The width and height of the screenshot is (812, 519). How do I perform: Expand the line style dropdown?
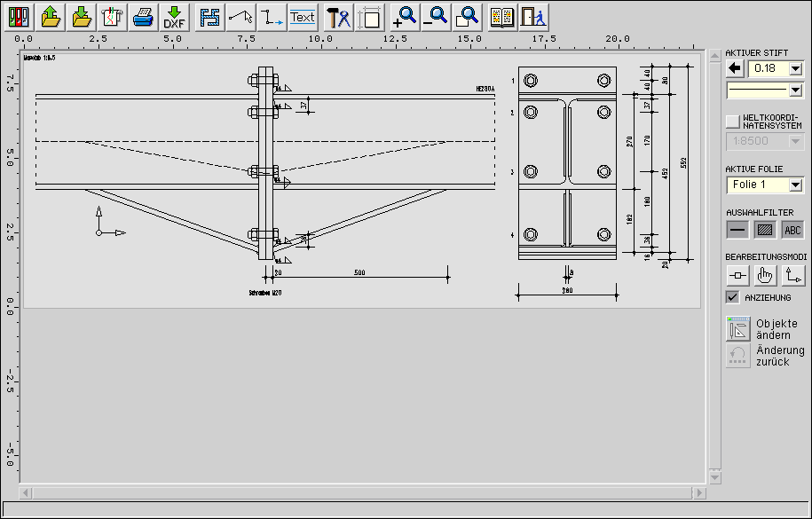(795, 90)
